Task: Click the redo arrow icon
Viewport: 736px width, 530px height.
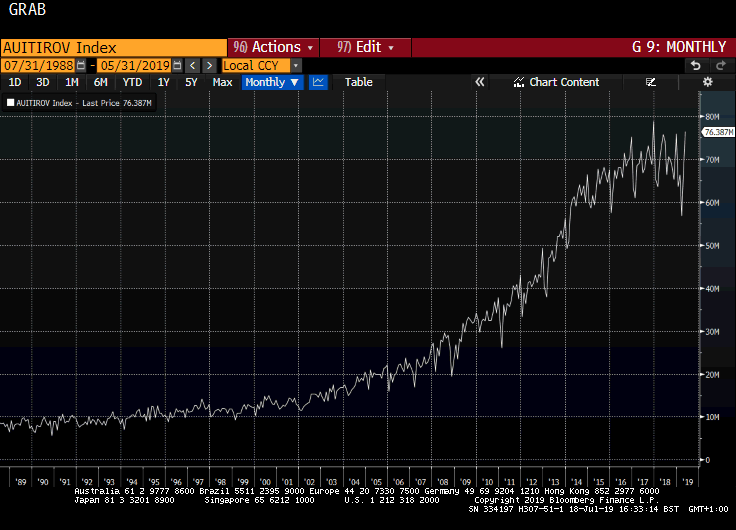Action: click(x=719, y=65)
